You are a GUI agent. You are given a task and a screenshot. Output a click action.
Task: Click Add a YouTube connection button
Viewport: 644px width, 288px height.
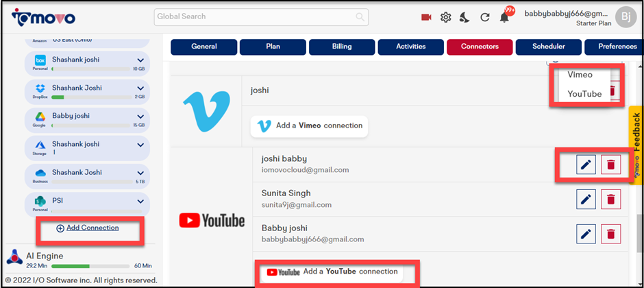(x=332, y=272)
